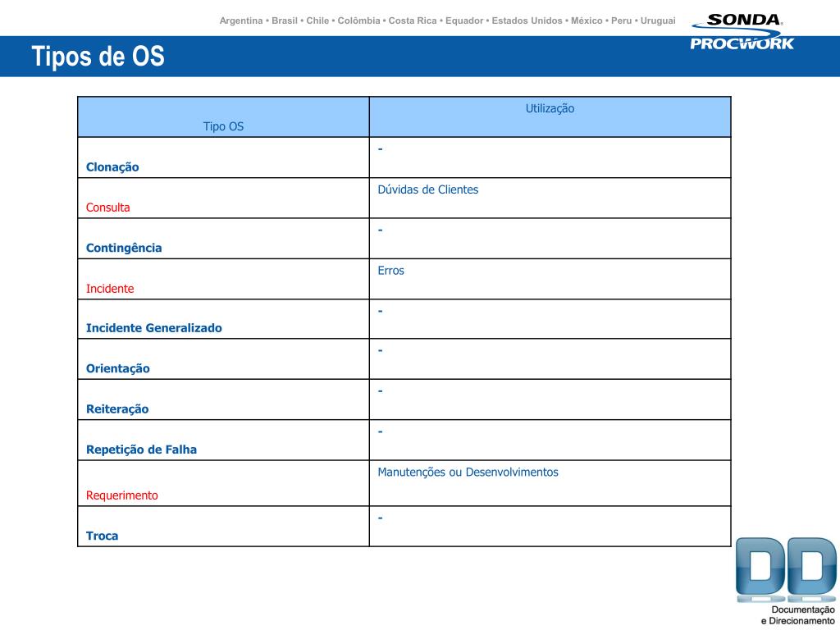Select the 'Troca' row label
840x630 pixels.
tap(102, 536)
